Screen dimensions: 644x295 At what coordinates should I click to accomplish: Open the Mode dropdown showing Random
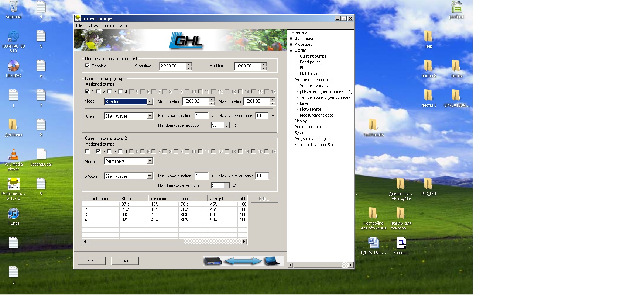click(129, 101)
